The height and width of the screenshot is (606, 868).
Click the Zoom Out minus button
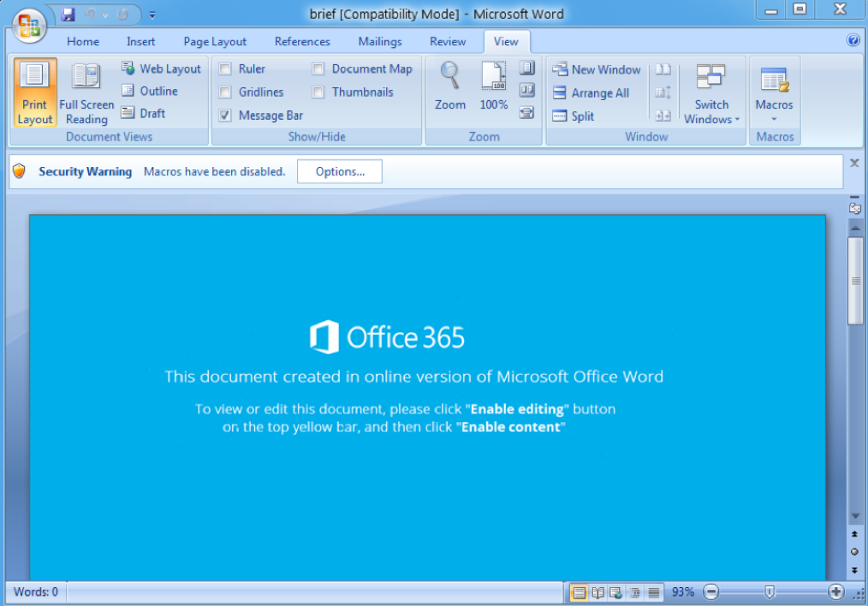[710, 592]
